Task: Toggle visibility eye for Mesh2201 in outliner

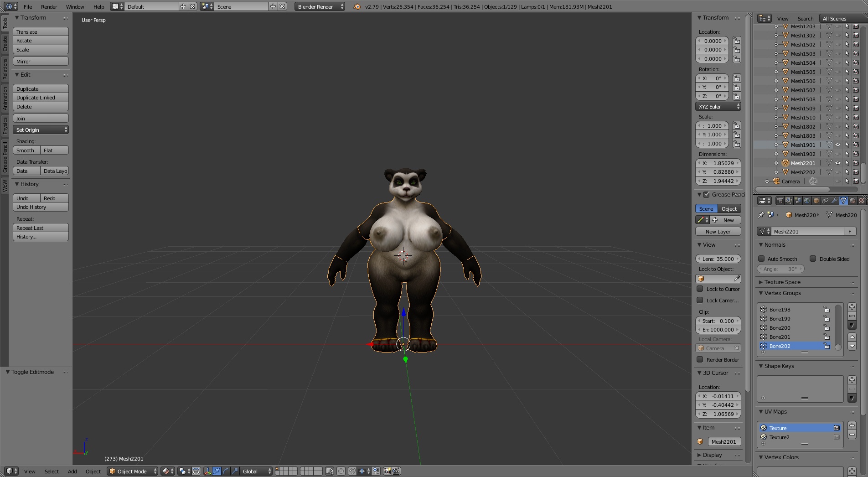Action: click(838, 163)
